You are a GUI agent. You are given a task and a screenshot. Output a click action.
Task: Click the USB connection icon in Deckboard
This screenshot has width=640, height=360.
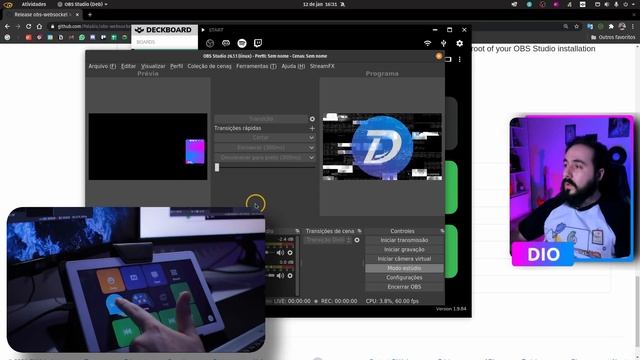pyautogui.click(x=444, y=43)
